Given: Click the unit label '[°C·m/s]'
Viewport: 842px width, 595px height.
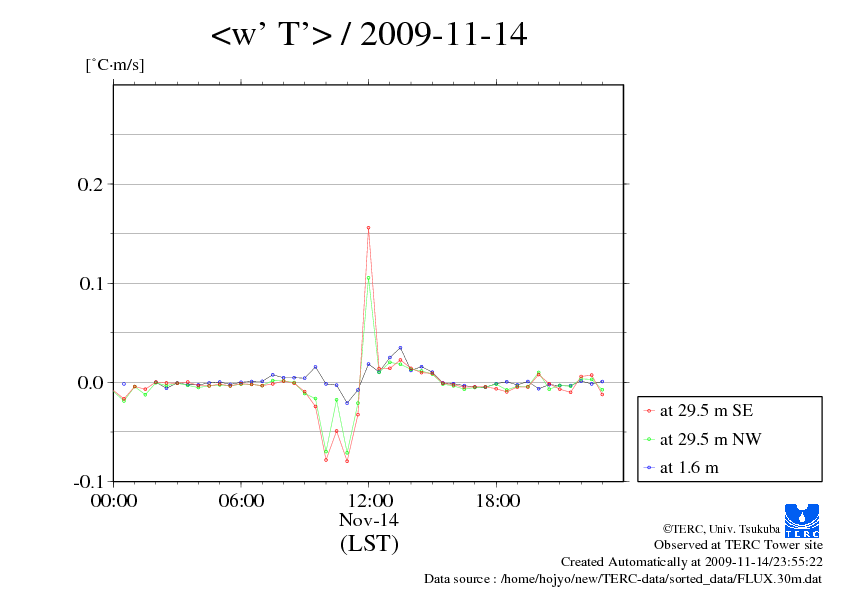Looking at the screenshot, I should click(x=115, y=65).
